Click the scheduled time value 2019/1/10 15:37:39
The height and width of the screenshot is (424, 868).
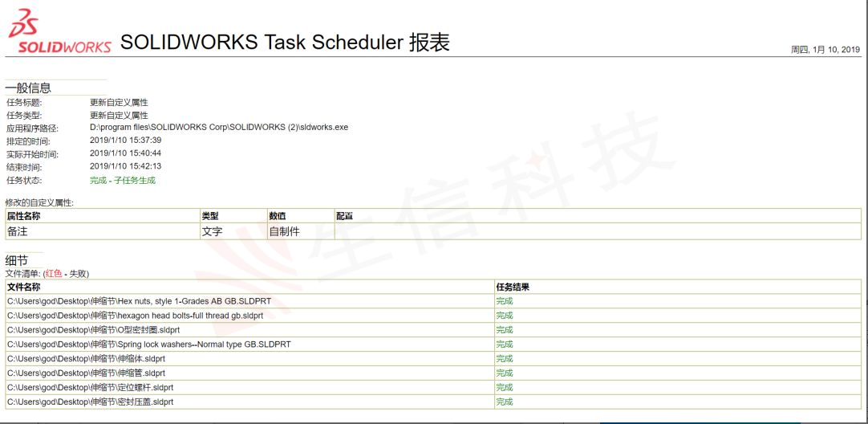click(125, 140)
